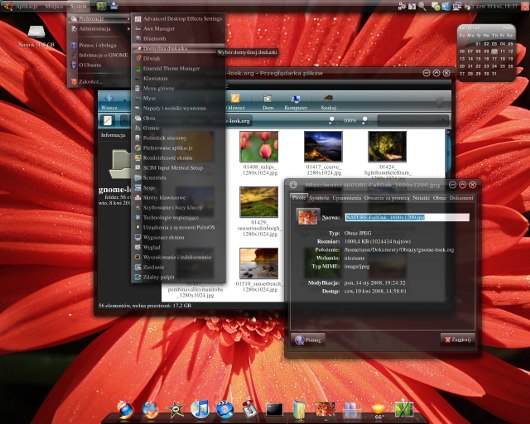Switch to the Symbole tab

319,198
